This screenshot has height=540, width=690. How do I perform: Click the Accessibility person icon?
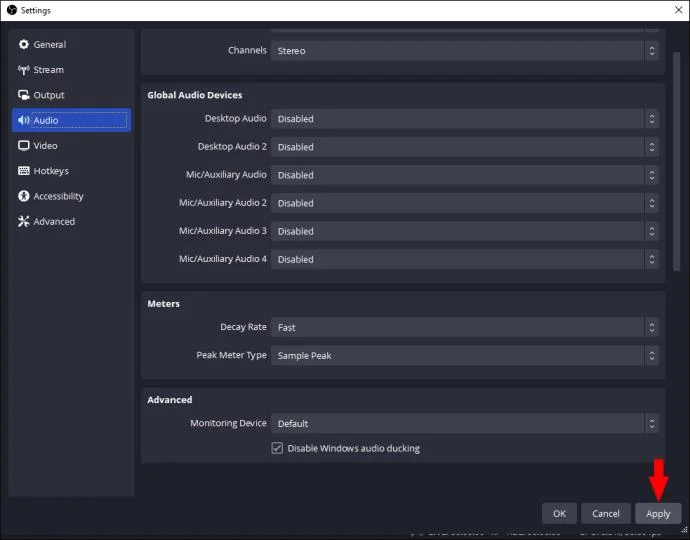click(24, 196)
